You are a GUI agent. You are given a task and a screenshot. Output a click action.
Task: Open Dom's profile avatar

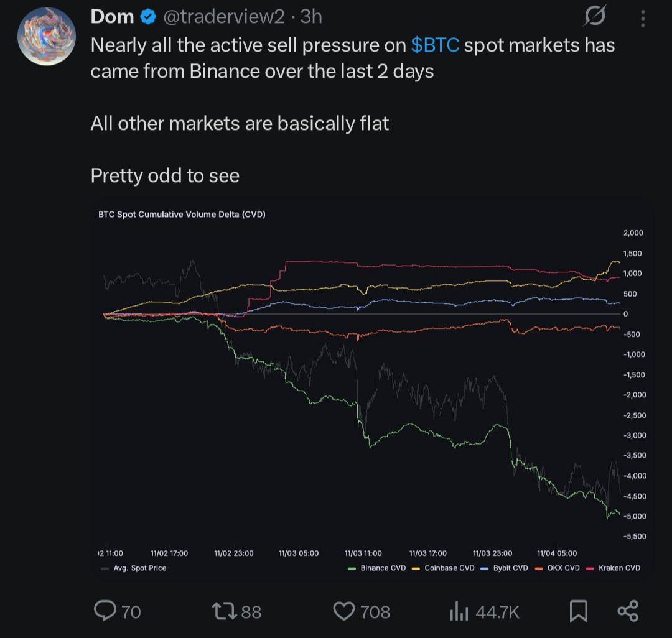(x=47, y=36)
